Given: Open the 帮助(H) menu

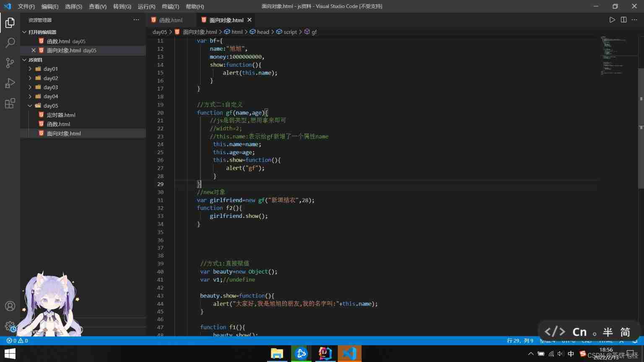Looking at the screenshot, I should tap(195, 6).
